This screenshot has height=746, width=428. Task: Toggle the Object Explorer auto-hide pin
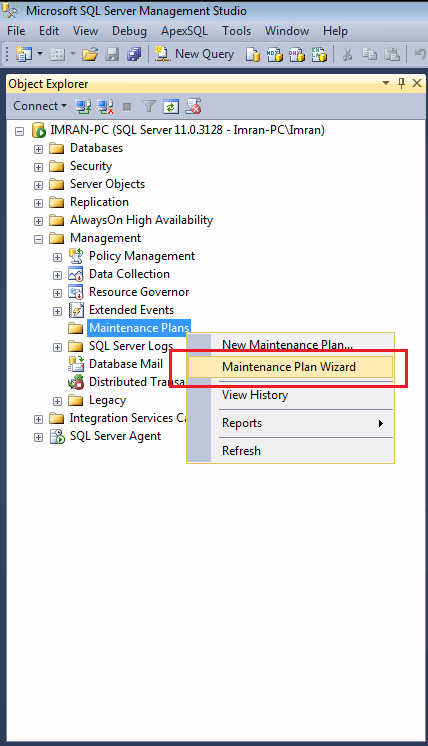401,83
